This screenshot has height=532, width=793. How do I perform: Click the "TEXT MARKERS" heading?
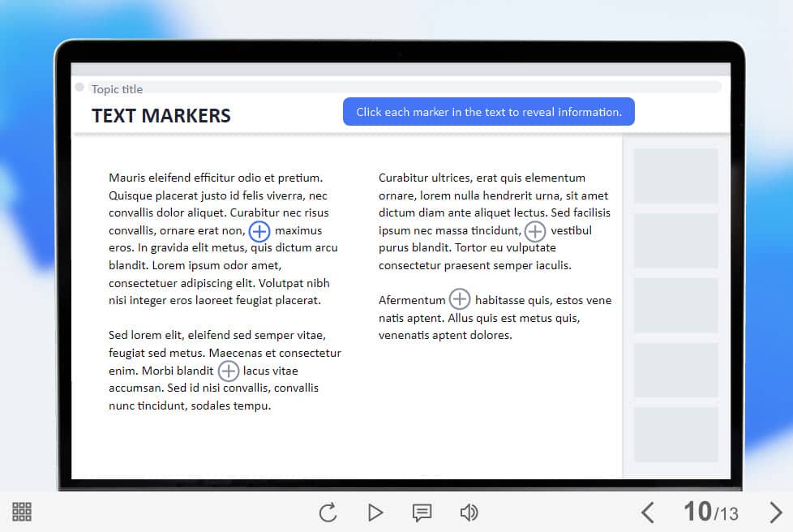[161, 116]
